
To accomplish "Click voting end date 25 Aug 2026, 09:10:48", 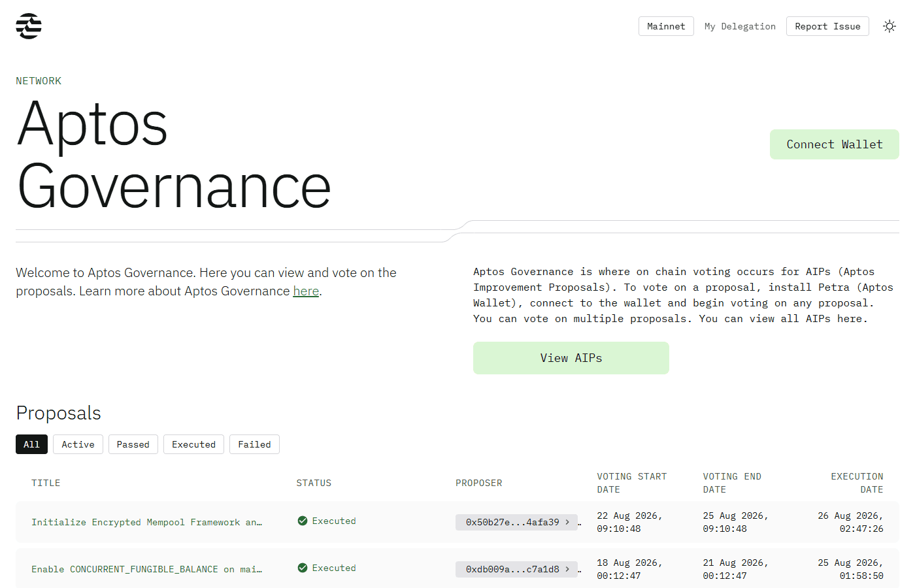I will tap(735, 522).
